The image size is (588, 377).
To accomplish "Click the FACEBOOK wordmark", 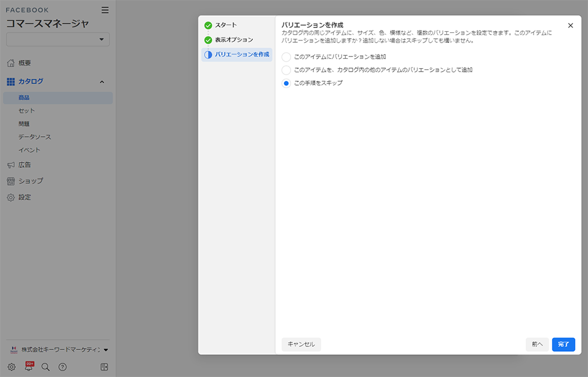I will point(27,10).
